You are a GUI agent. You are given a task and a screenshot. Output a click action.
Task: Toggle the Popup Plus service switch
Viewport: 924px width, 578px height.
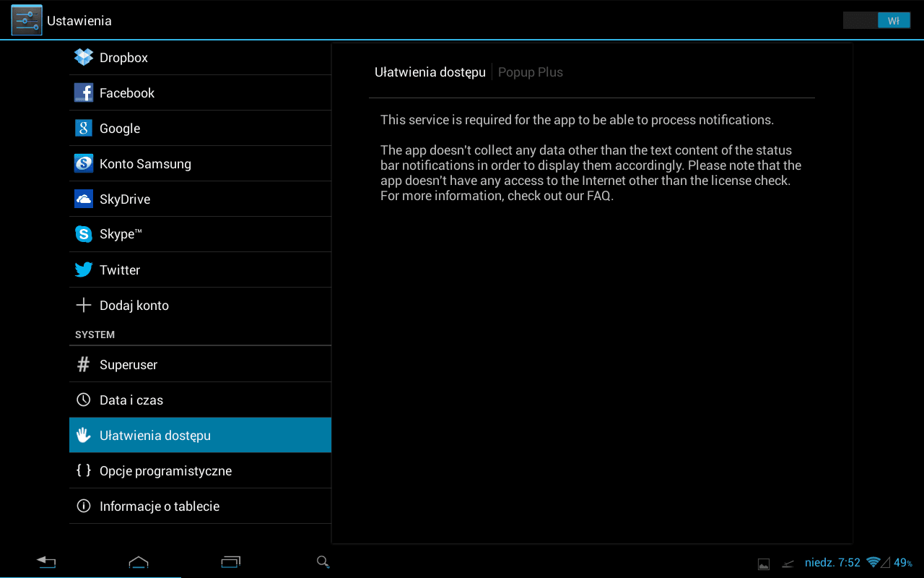point(876,21)
